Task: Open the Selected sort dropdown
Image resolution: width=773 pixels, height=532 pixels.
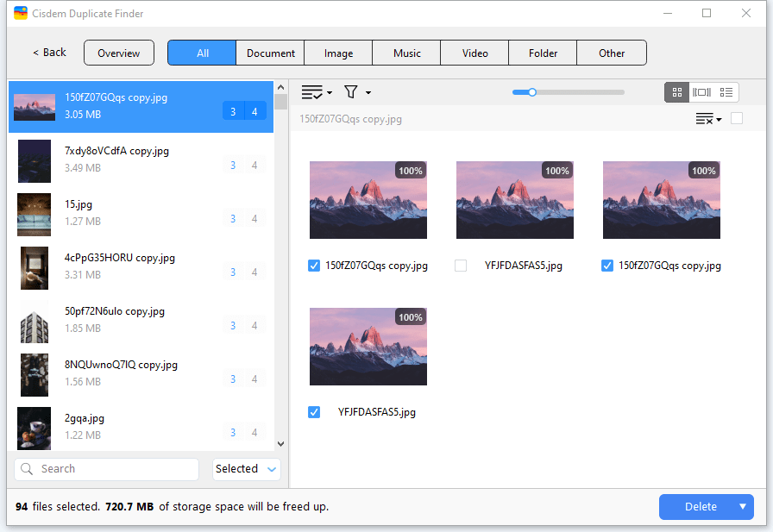Action: (x=247, y=469)
